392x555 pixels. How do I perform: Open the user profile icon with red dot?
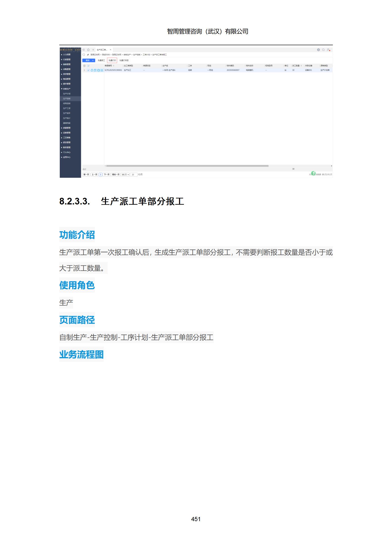coord(329,50)
